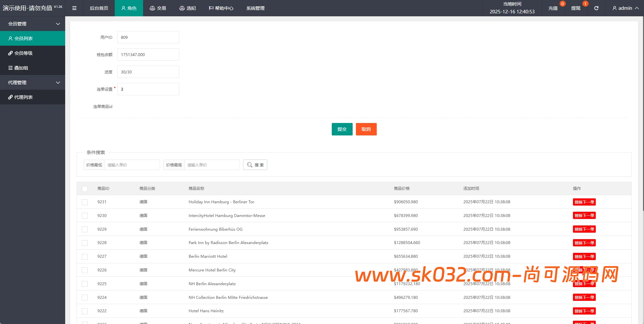Click the sidebar collapse hamburger icon
Image resolution: width=644 pixels, height=324 pixels.
tap(74, 8)
